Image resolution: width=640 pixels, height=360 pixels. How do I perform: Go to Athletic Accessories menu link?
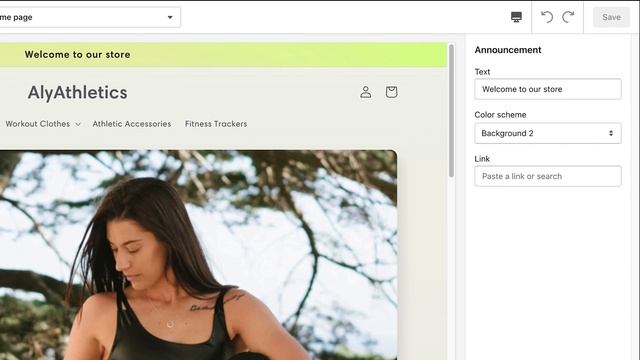tap(131, 124)
